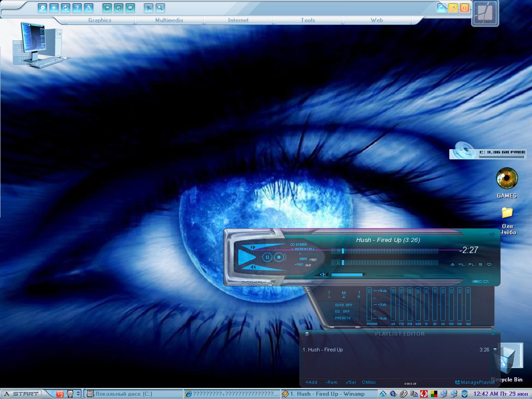The image size is (532, 399).
Task: Open the +Add menu in Playlist Editor
Action: (311, 382)
